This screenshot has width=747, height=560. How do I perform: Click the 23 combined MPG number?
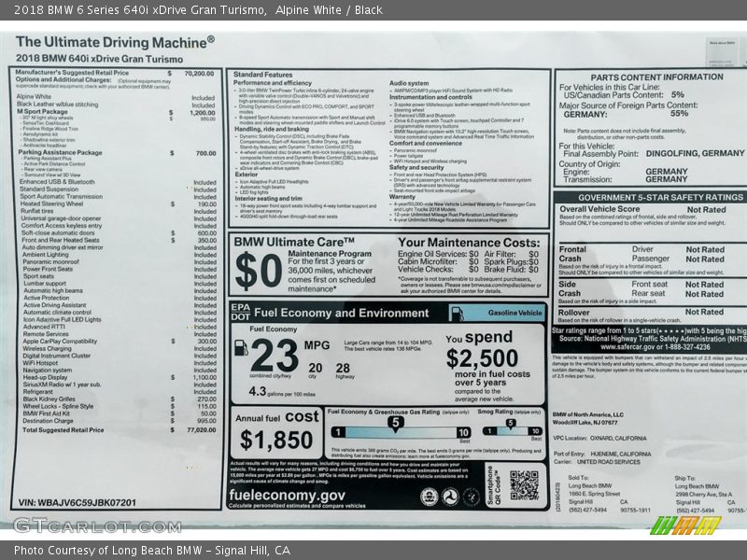(x=274, y=356)
